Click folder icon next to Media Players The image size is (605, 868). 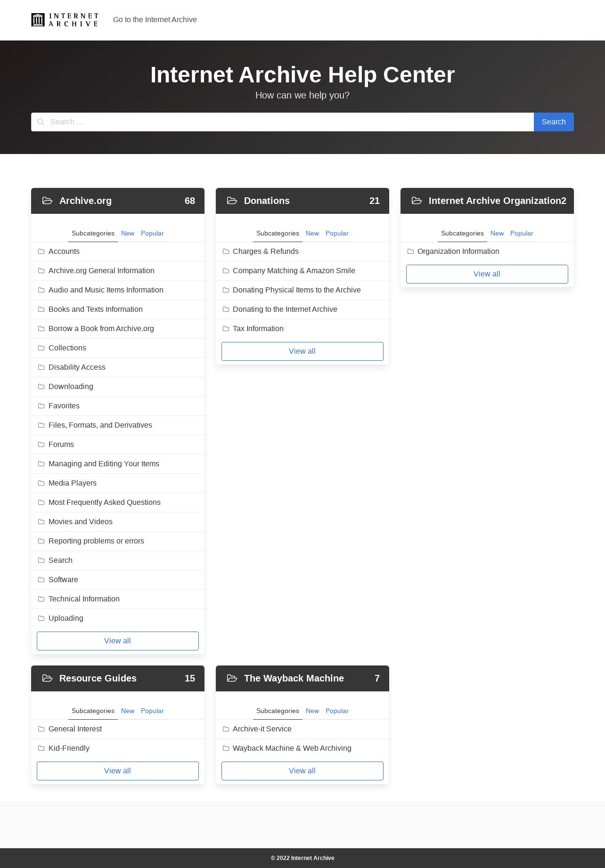click(41, 483)
